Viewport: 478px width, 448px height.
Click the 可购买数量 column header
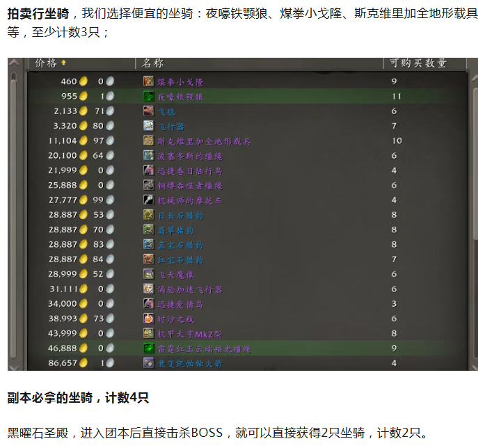(417, 63)
